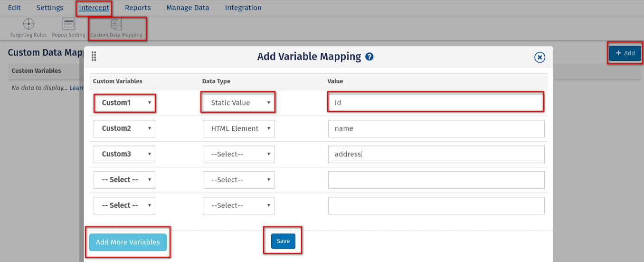Go to the Manage Data menu
The width and height of the screenshot is (644, 262).
pos(188,8)
